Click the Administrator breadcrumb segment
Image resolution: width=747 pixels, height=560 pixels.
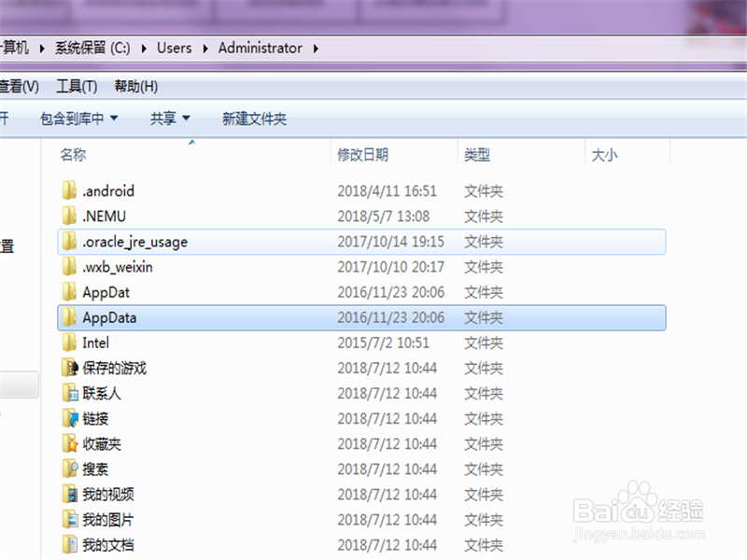pyautogui.click(x=261, y=49)
